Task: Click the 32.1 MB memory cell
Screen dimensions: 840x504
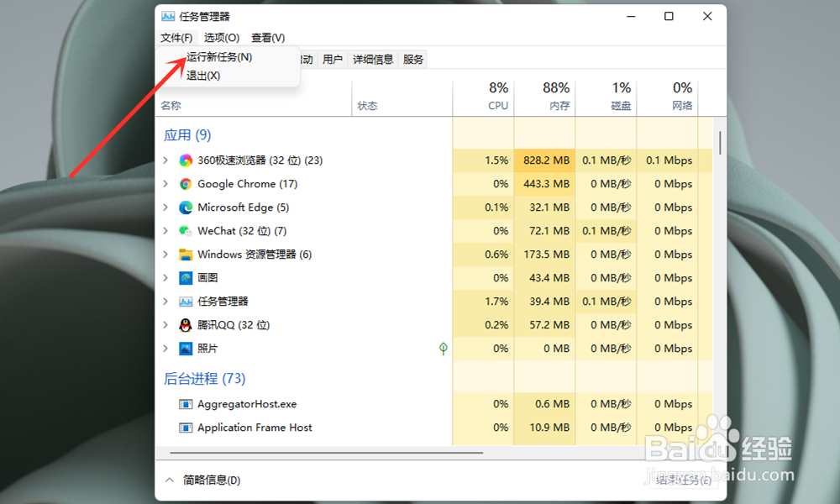Action: (545, 207)
